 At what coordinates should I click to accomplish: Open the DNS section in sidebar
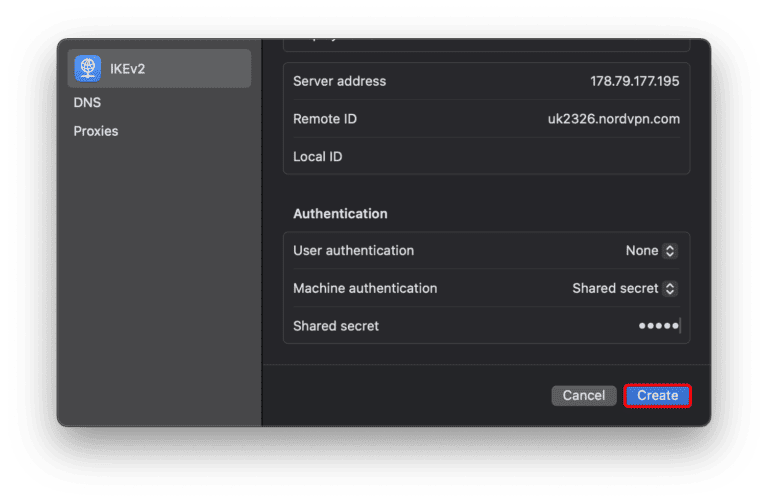(x=87, y=102)
